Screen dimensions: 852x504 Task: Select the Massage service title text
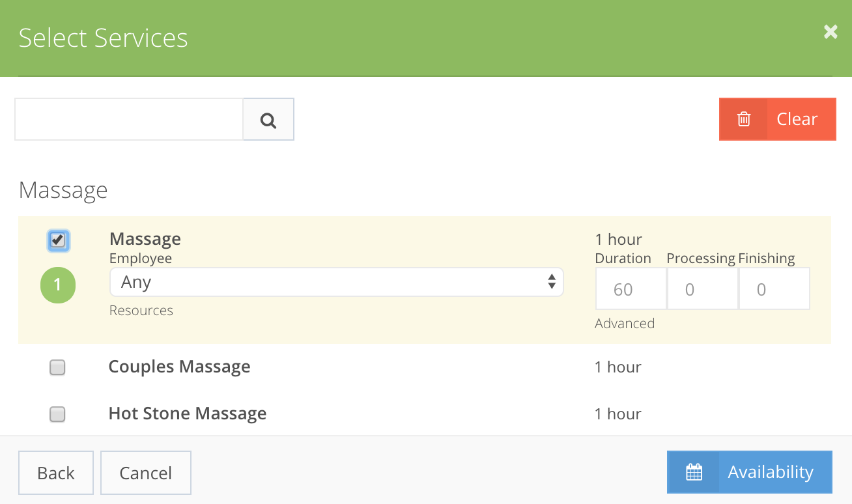click(x=145, y=238)
